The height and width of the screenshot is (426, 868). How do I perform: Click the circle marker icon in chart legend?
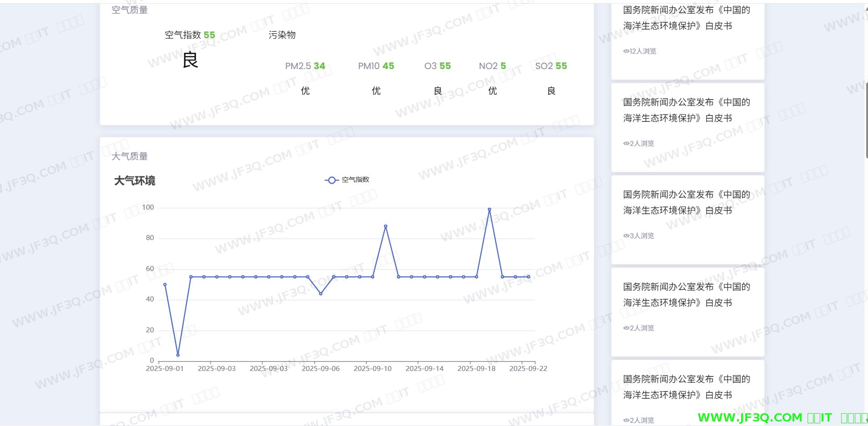[x=331, y=180]
